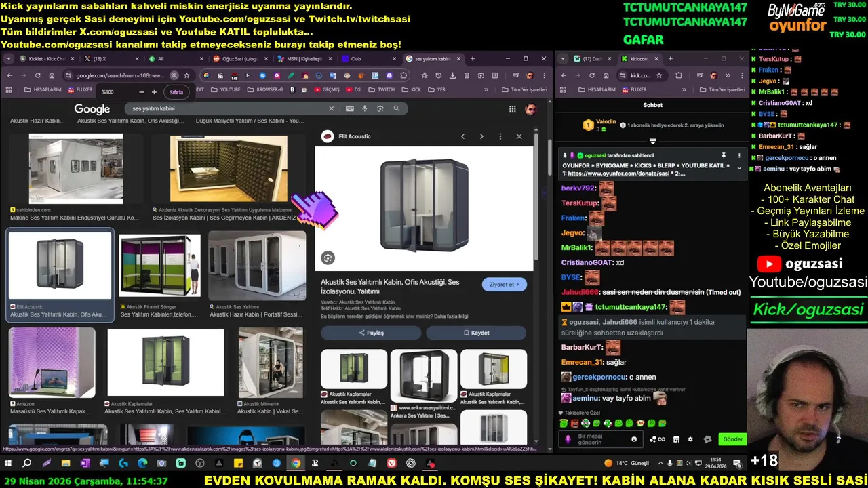Open downloads icon in left browser toolbar
The width and height of the screenshot is (868, 488).
click(452, 75)
